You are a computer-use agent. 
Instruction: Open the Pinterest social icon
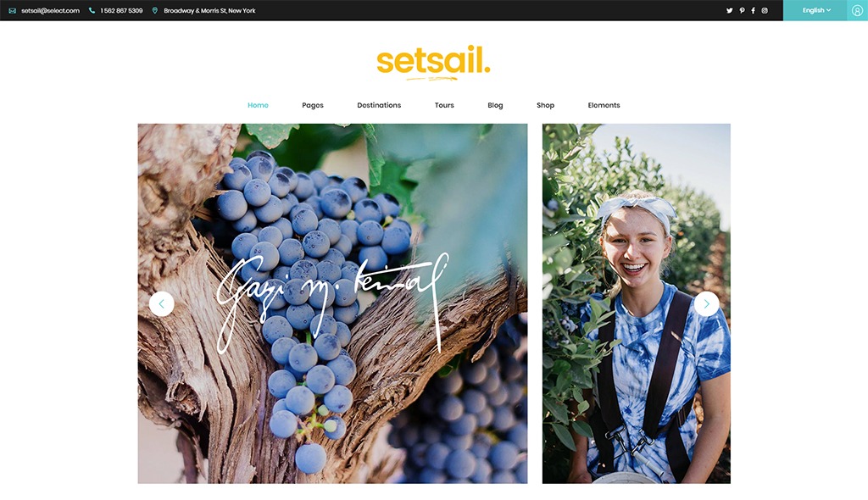[742, 10]
